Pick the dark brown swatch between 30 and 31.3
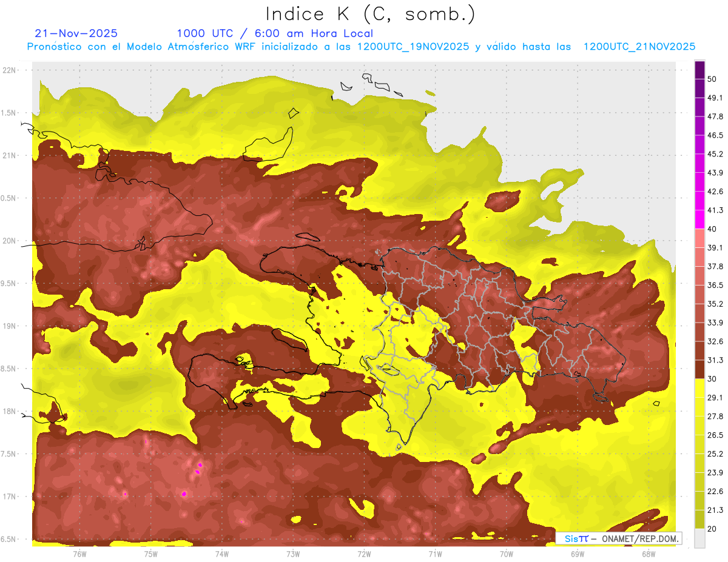 coord(699,369)
